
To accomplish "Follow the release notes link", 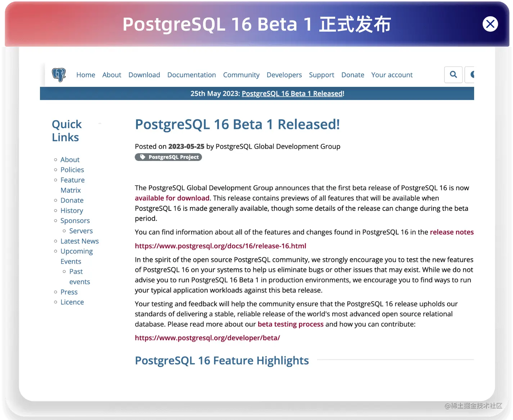I will 452,232.
